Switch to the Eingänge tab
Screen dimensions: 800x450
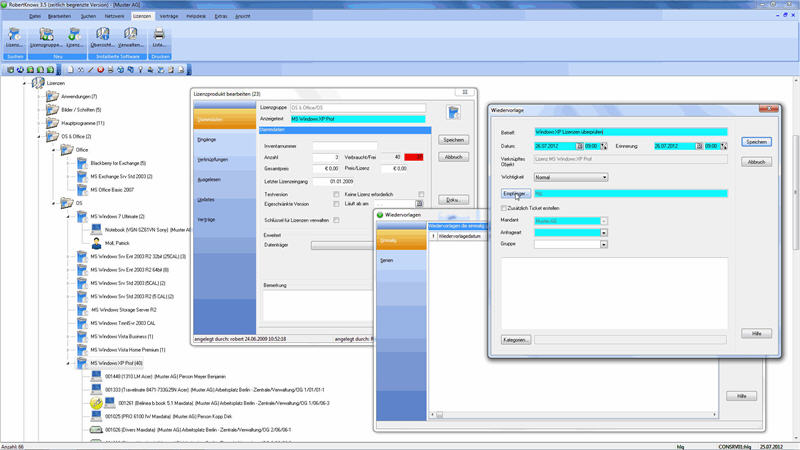207,139
